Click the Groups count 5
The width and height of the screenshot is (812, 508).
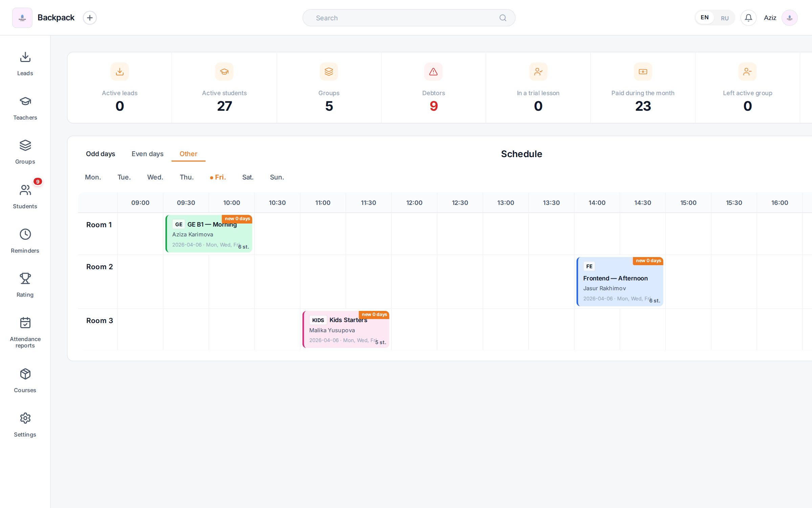[x=329, y=106]
